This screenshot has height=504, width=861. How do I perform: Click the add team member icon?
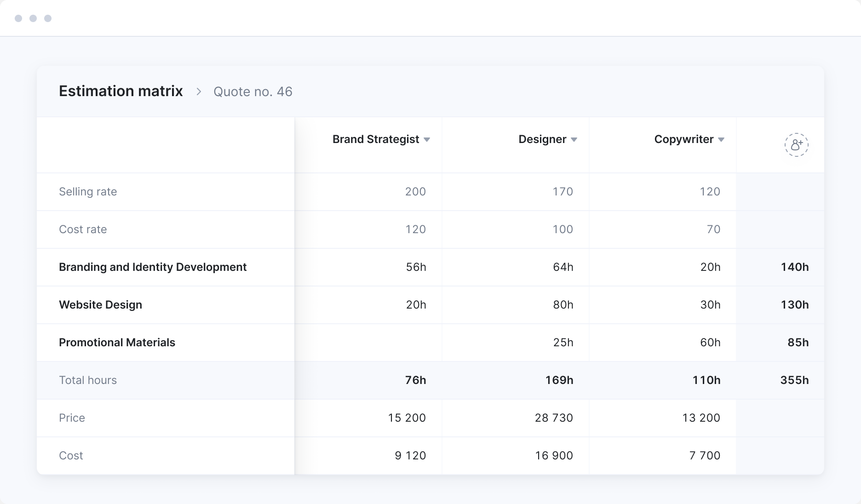click(796, 145)
